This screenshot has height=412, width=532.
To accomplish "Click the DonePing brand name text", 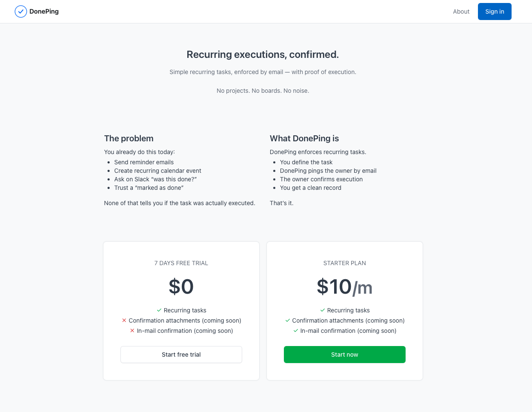I will click(x=44, y=11).
